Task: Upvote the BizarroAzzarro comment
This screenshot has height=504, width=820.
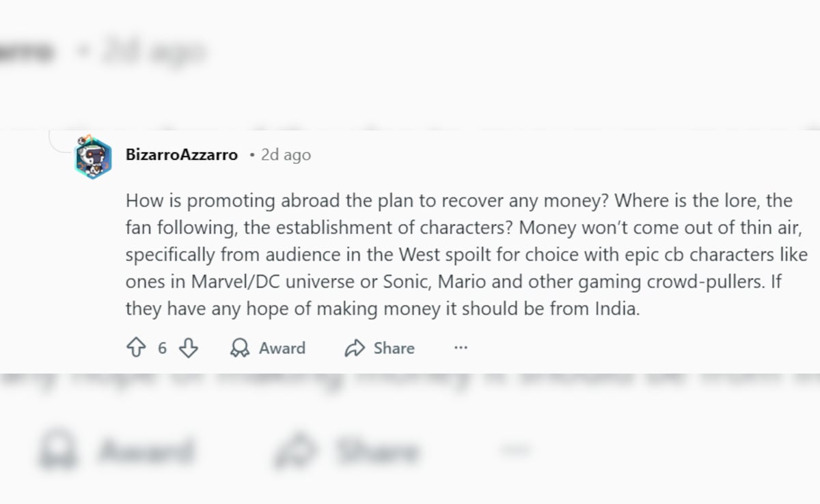Action: tap(137, 348)
